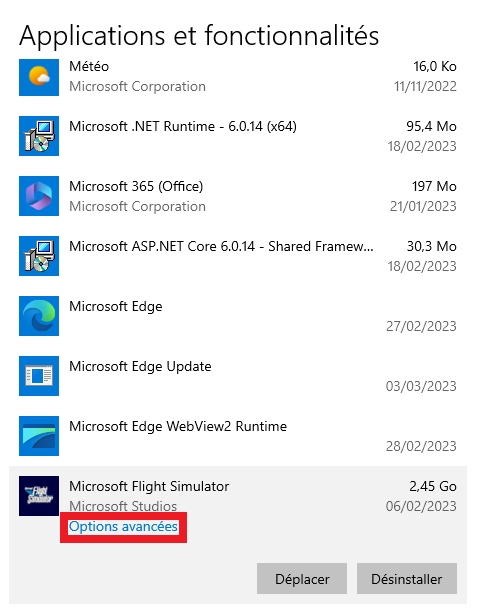Click the Désinstaller button

pyautogui.click(x=406, y=579)
